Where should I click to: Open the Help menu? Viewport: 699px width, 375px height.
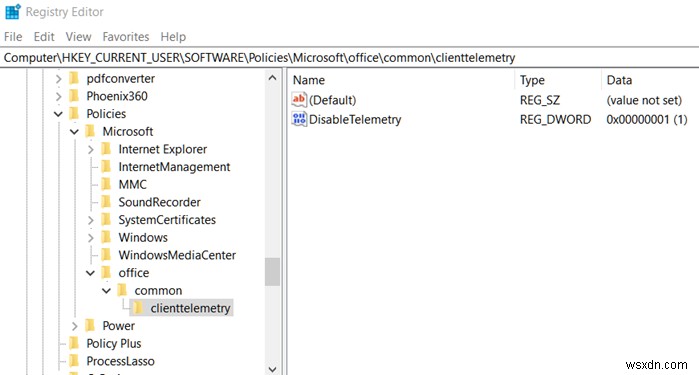pos(173,37)
